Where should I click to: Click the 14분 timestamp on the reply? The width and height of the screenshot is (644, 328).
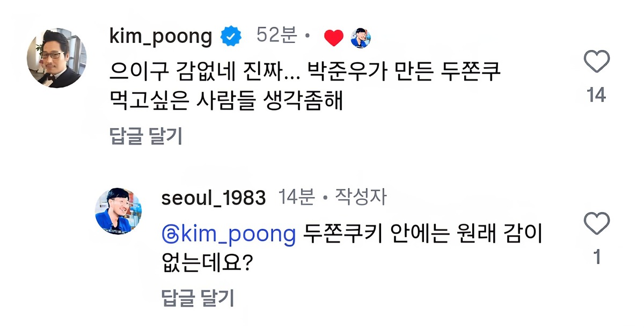click(x=297, y=198)
